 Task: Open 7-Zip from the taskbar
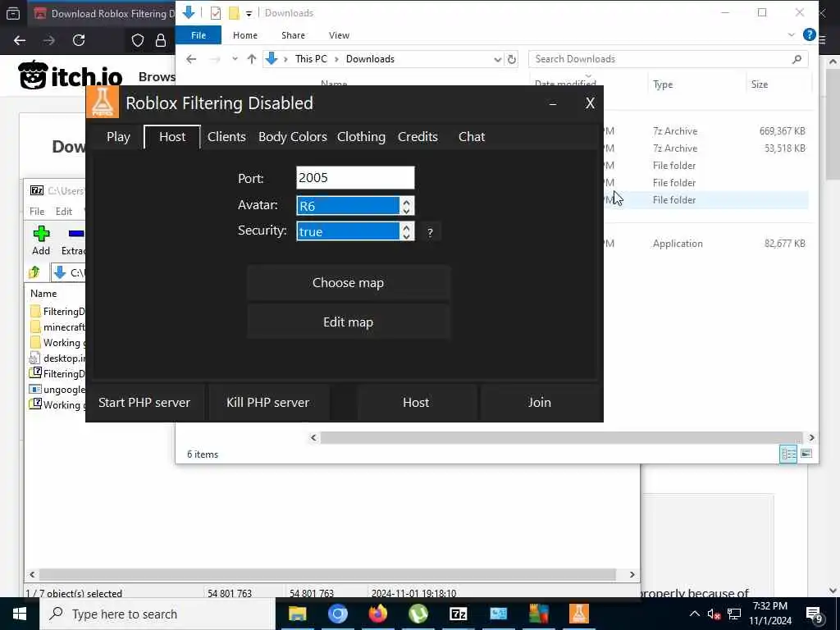pyautogui.click(x=458, y=614)
